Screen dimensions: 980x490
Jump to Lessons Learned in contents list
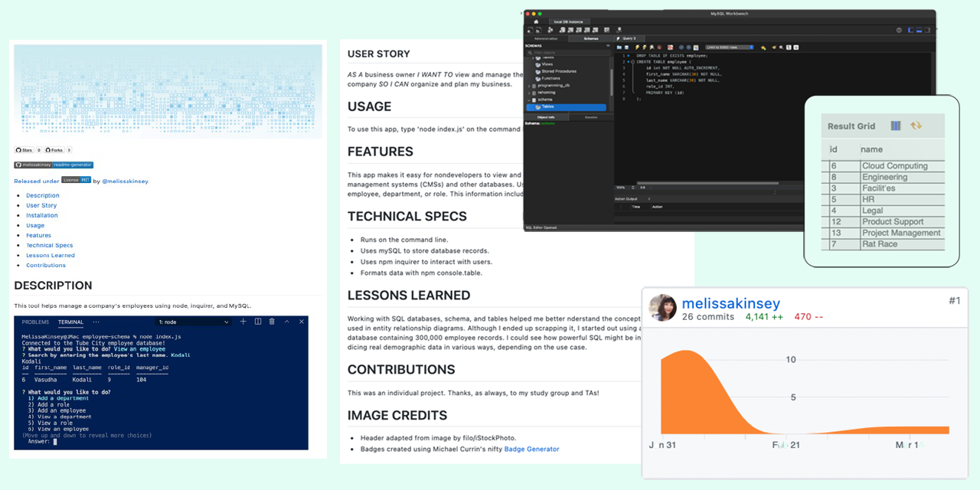[x=51, y=255]
